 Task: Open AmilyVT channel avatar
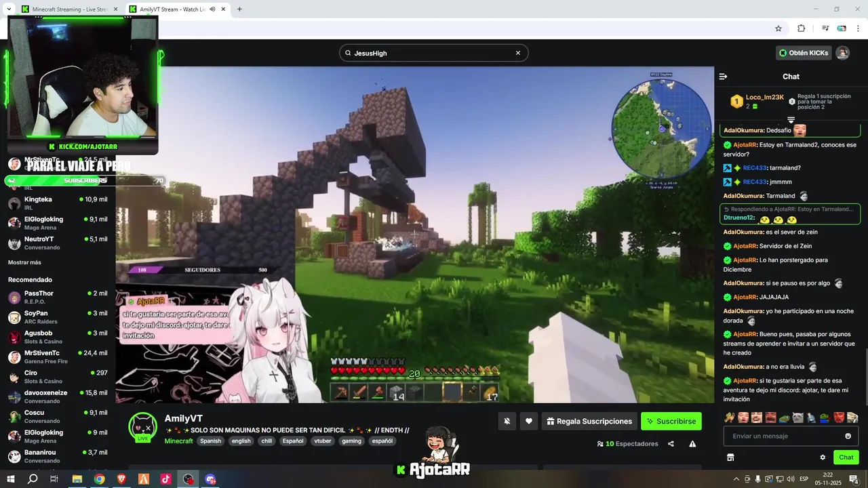point(142,426)
